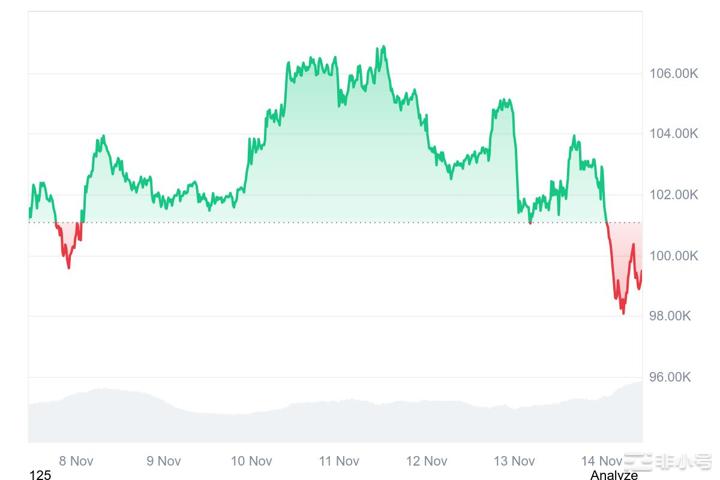The width and height of the screenshot is (720, 480).
Task: Click the watermark logo in bottom-right corner
Action: point(668,462)
